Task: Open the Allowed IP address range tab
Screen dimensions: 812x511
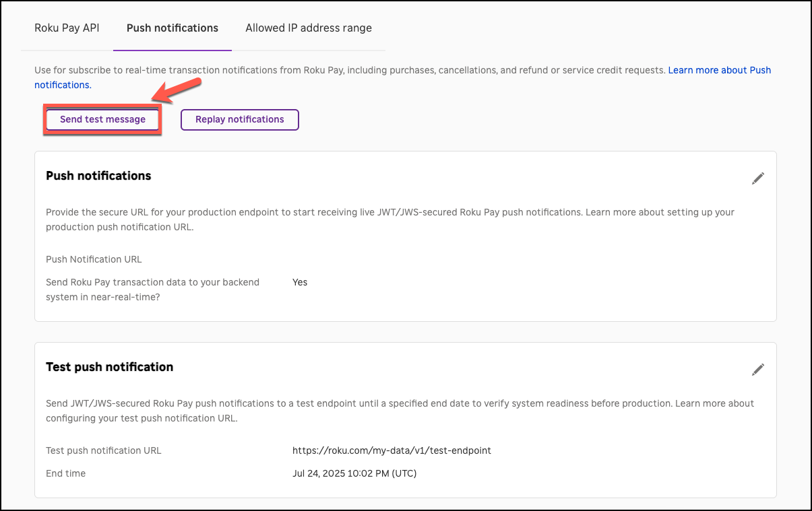Action: pos(308,28)
